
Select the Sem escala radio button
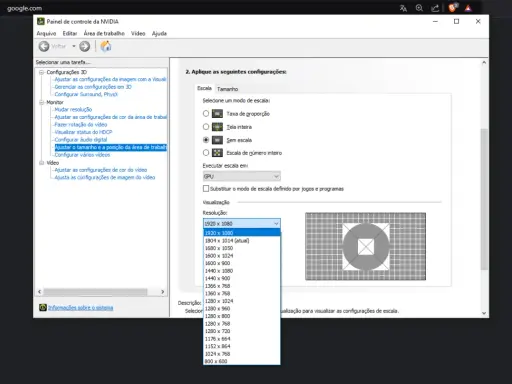coord(206,140)
